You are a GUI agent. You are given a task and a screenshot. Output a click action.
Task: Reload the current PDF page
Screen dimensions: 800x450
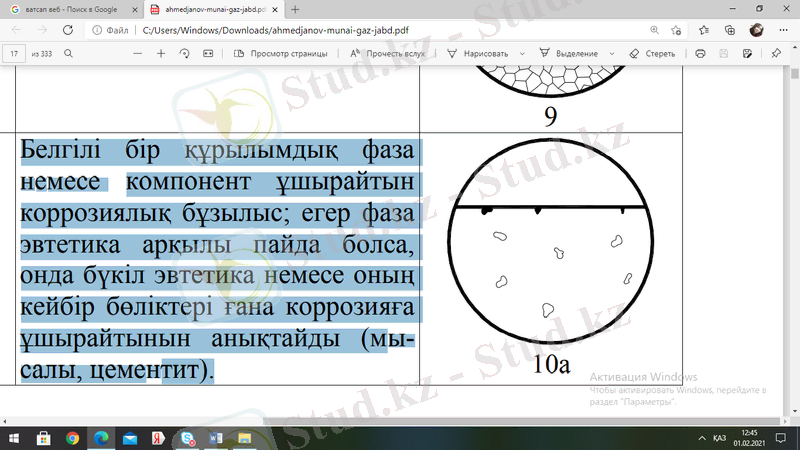pyautogui.click(x=68, y=30)
